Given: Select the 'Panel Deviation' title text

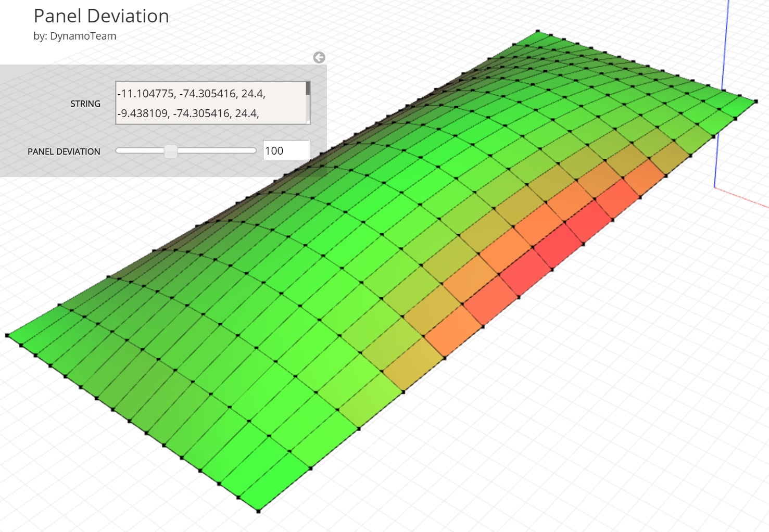Looking at the screenshot, I should [102, 16].
